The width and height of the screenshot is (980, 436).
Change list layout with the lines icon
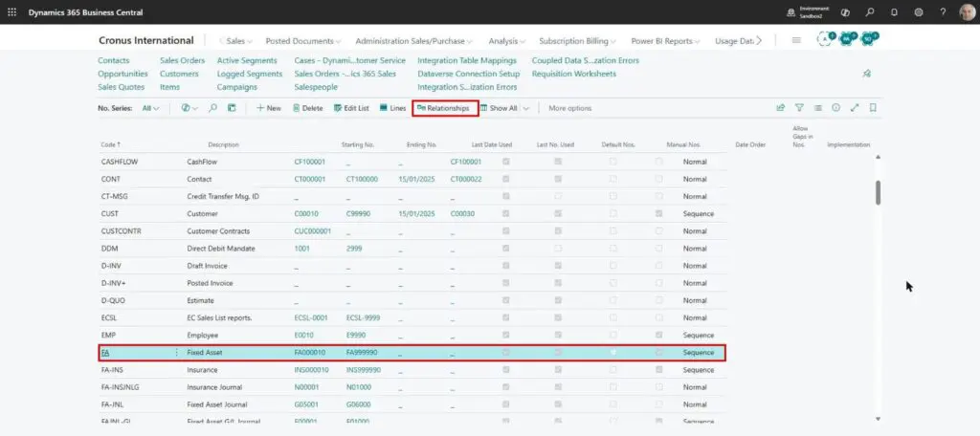pos(817,108)
